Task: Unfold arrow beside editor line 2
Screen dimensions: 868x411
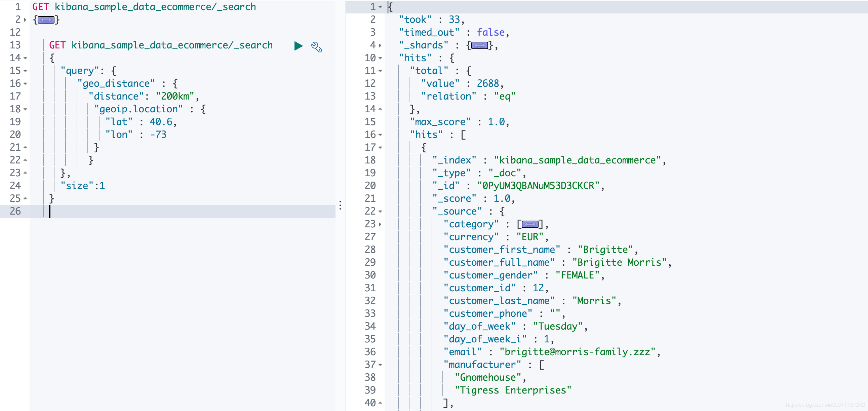Action: tap(25, 20)
